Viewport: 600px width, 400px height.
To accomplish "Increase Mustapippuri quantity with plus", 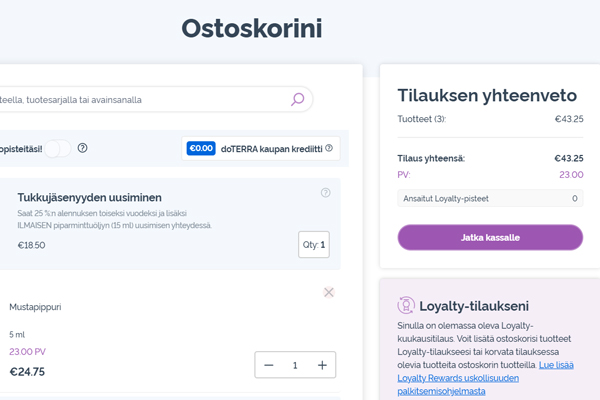I will [x=322, y=365].
